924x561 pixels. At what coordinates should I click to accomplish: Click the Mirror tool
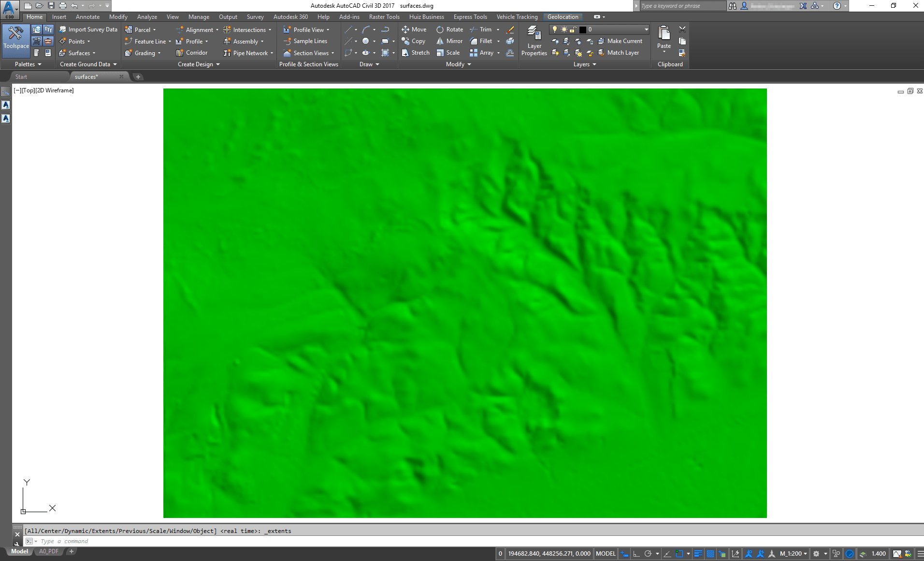point(449,41)
